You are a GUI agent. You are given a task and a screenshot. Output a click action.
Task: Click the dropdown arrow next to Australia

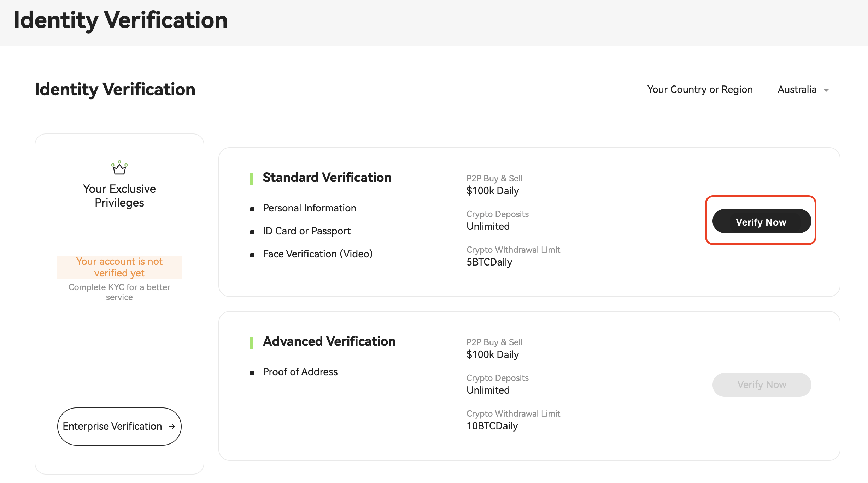pos(826,90)
